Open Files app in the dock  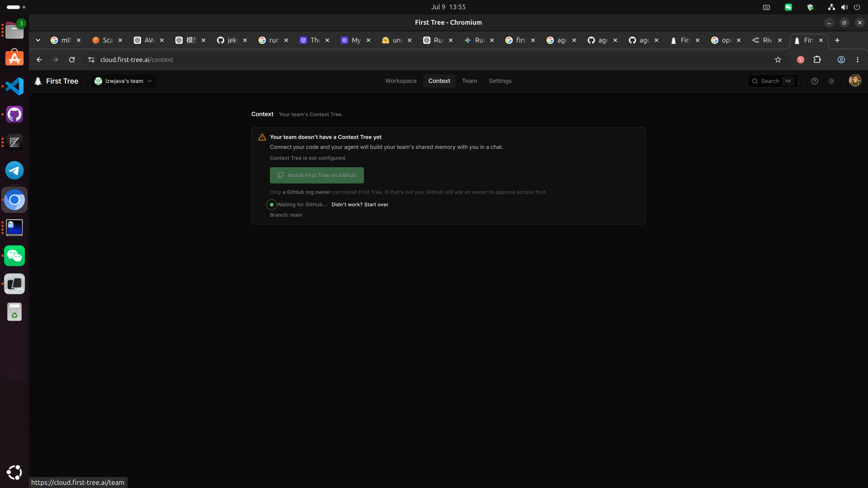point(14,30)
